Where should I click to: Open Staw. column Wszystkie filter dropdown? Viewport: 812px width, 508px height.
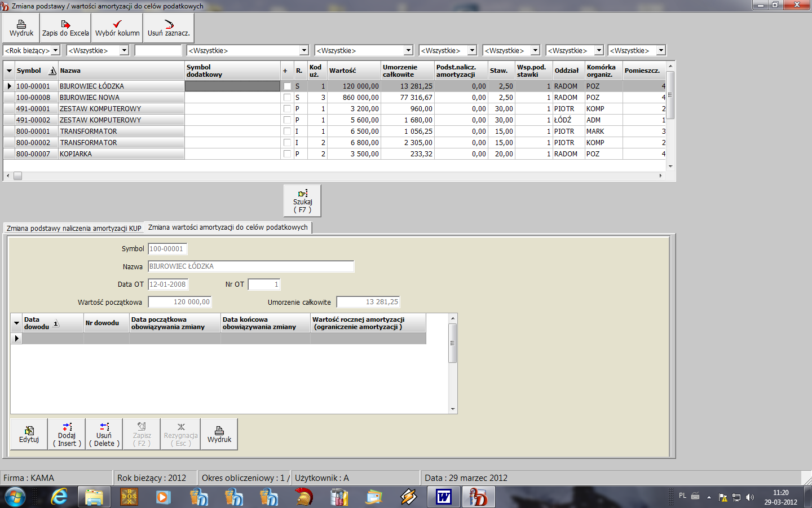click(x=536, y=51)
